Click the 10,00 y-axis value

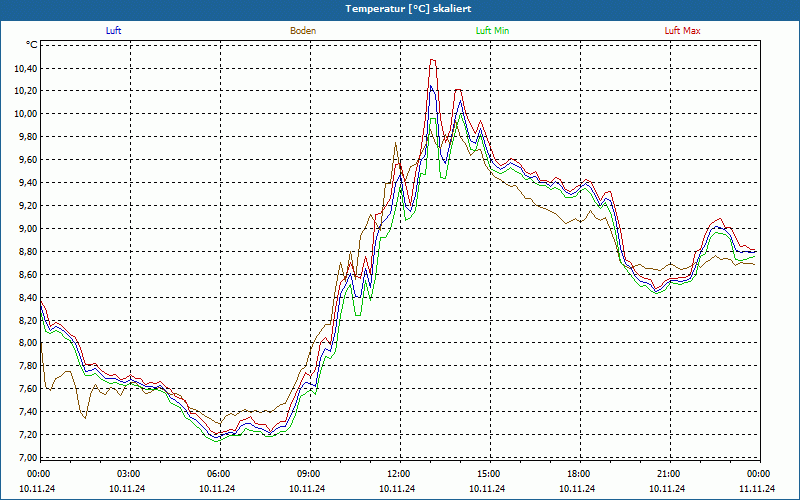coord(27,114)
